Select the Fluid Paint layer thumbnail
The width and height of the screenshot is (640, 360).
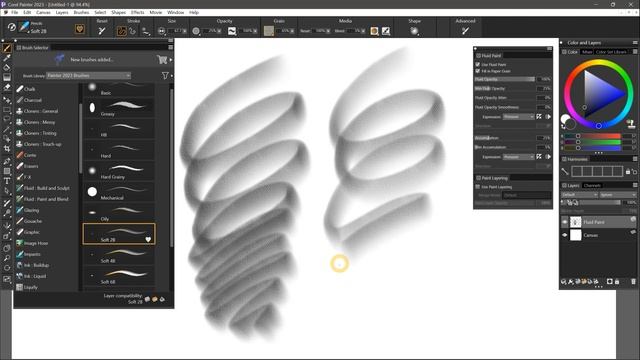(x=576, y=222)
